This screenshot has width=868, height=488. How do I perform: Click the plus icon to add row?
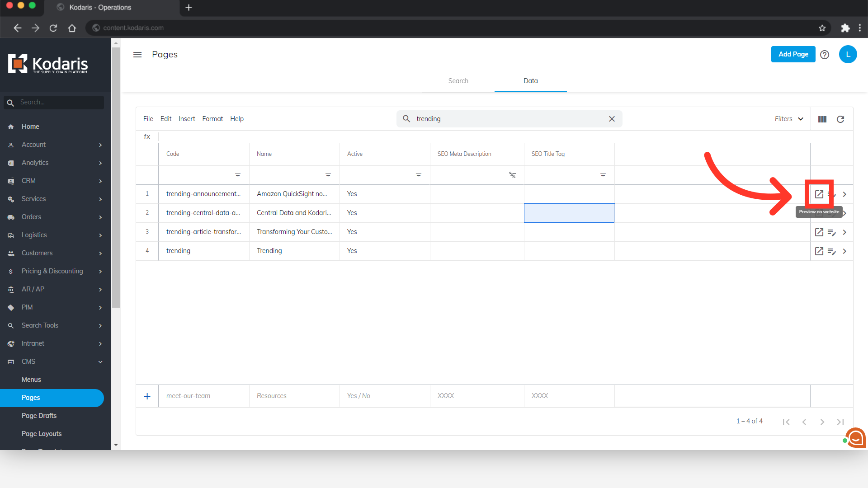147,396
